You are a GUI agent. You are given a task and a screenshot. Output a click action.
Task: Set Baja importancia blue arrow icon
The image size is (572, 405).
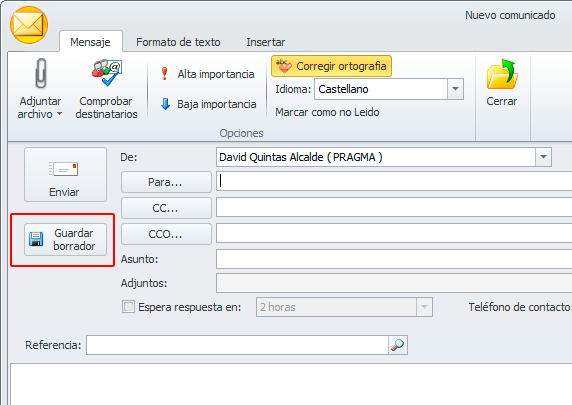pos(165,104)
